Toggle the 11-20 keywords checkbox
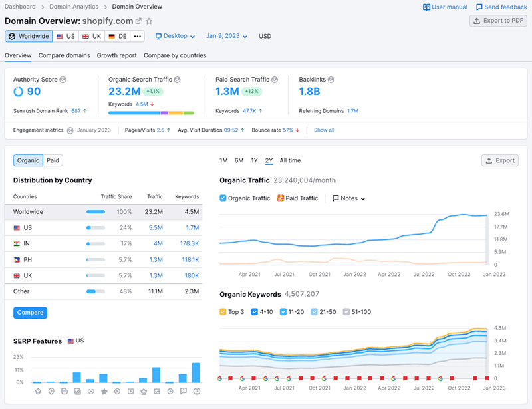 283,312
